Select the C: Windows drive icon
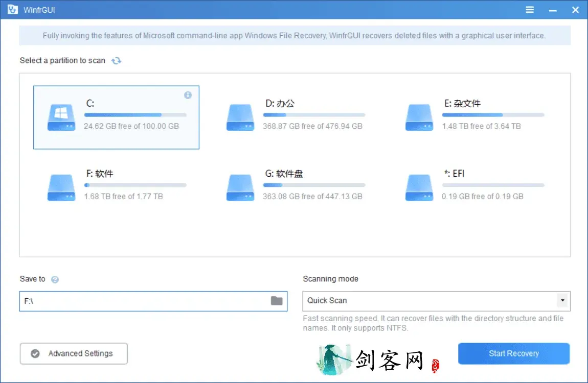Screen dimensions: 588x383 point(61,117)
